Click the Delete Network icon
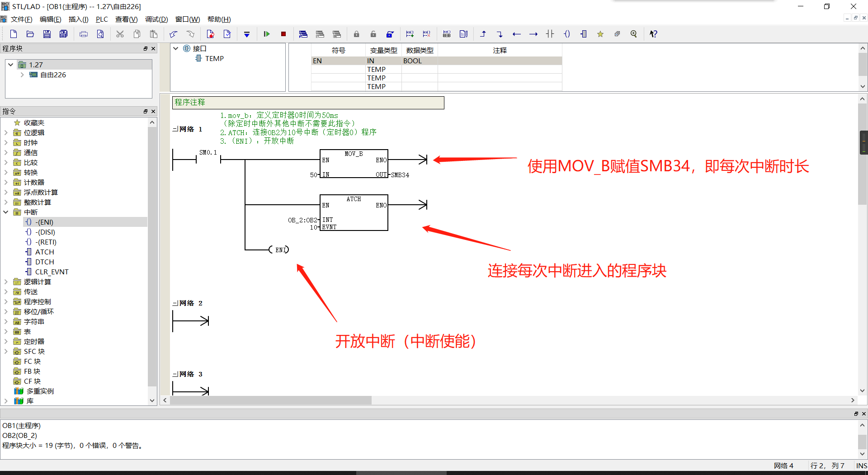The image size is (868, 475). 426,34
